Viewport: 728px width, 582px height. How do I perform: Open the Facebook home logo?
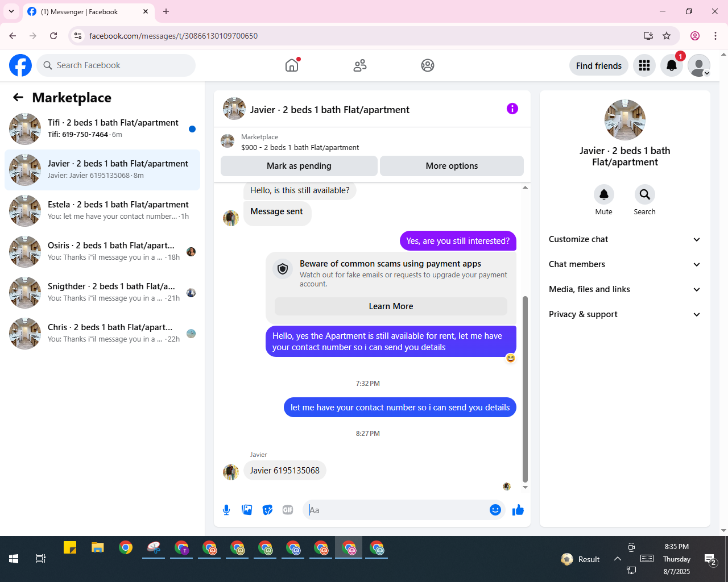[20, 65]
